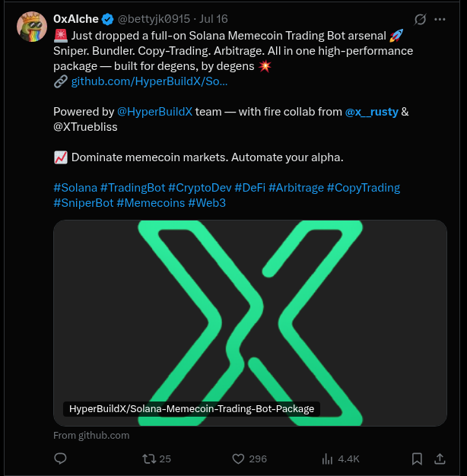Open the GitHub link preview card image
This screenshot has height=476, width=467.
249,319
